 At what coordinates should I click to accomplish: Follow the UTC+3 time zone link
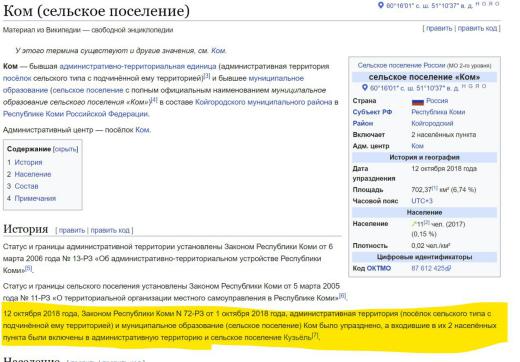[x=422, y=201]
